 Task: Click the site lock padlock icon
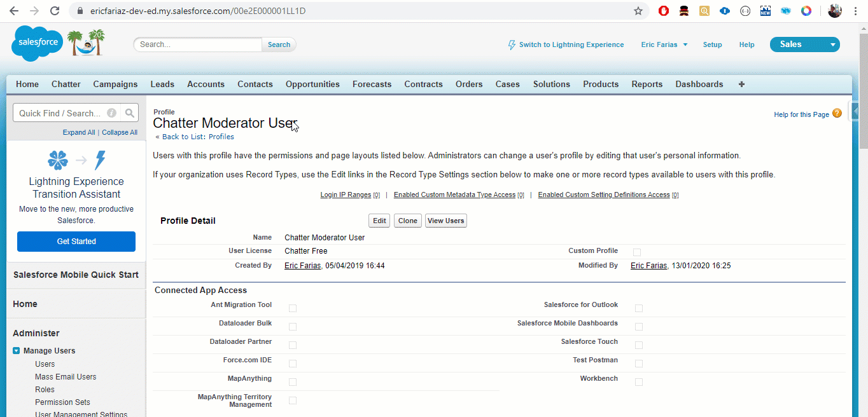80,11
